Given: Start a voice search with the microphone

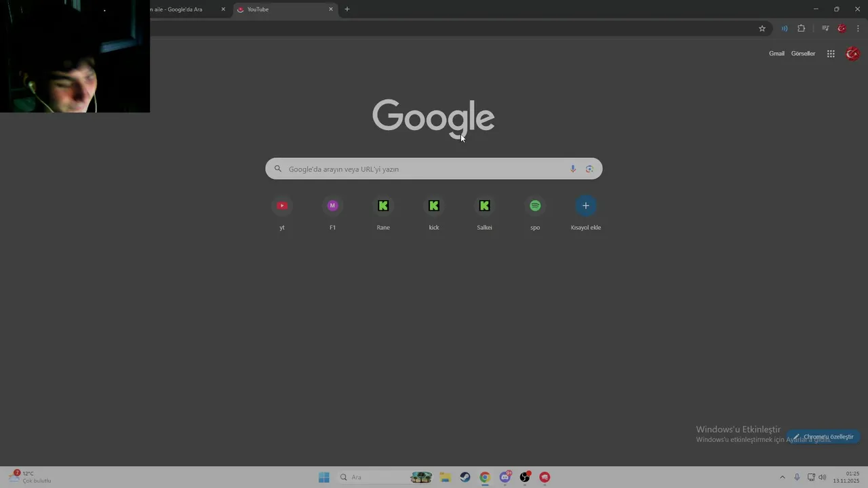Looking at the screenshot, I should point(573,169).
